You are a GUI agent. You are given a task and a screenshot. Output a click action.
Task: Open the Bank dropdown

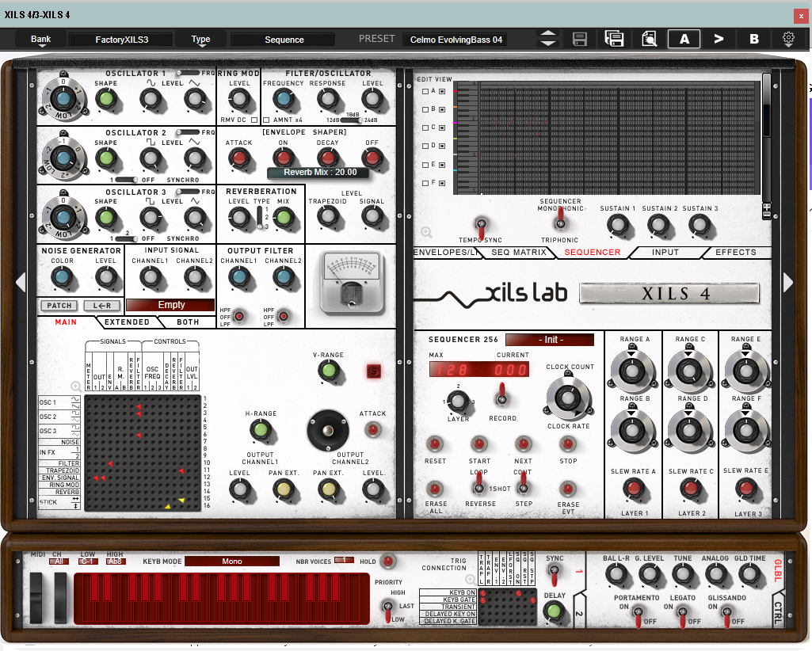(x=41, y=40)
